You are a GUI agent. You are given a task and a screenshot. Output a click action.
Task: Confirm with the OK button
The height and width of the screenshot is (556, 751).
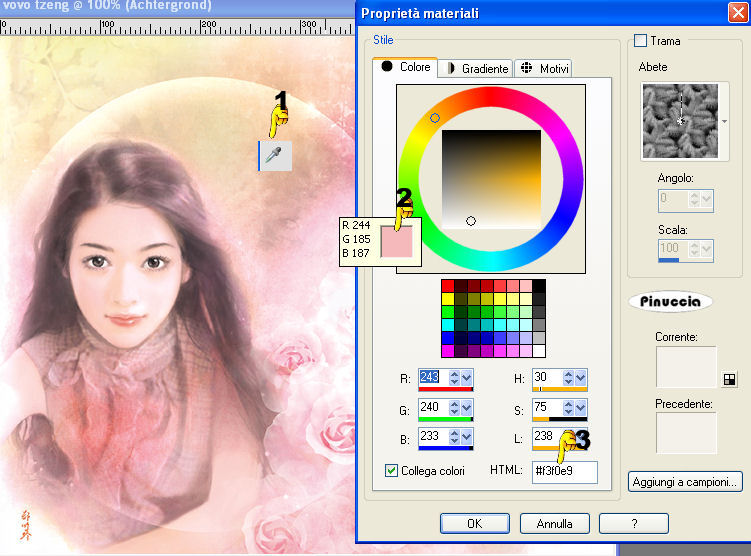tap(475, 523)
